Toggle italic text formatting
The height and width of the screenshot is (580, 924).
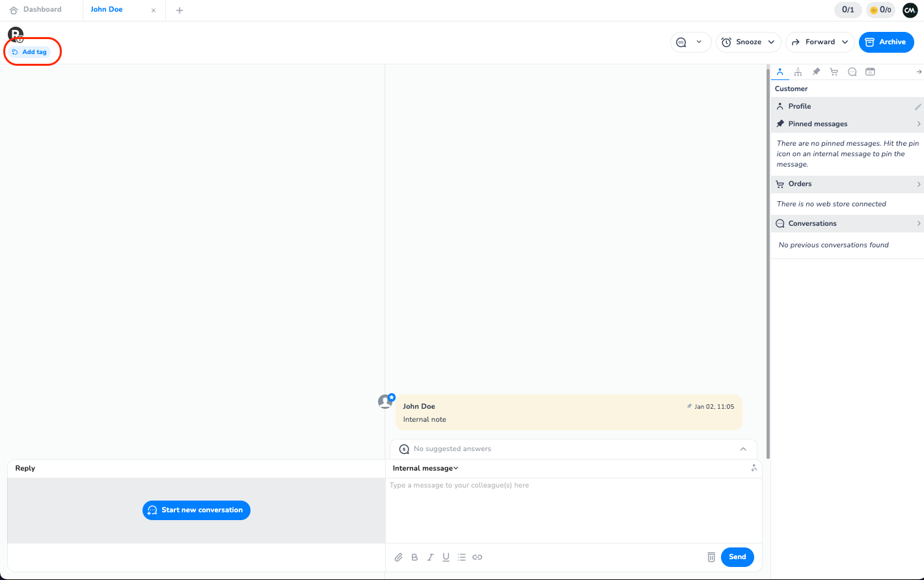[x=430, y=557]
